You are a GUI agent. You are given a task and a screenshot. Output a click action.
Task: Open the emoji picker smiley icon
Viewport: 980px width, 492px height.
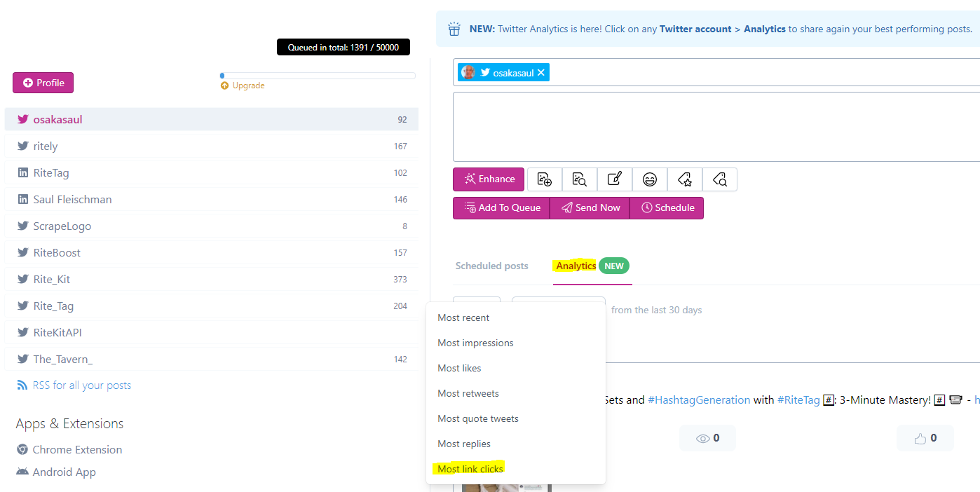[650, 179]
